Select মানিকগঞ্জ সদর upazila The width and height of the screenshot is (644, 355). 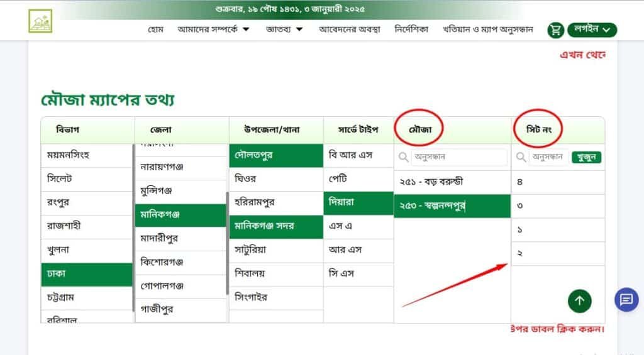276,227
